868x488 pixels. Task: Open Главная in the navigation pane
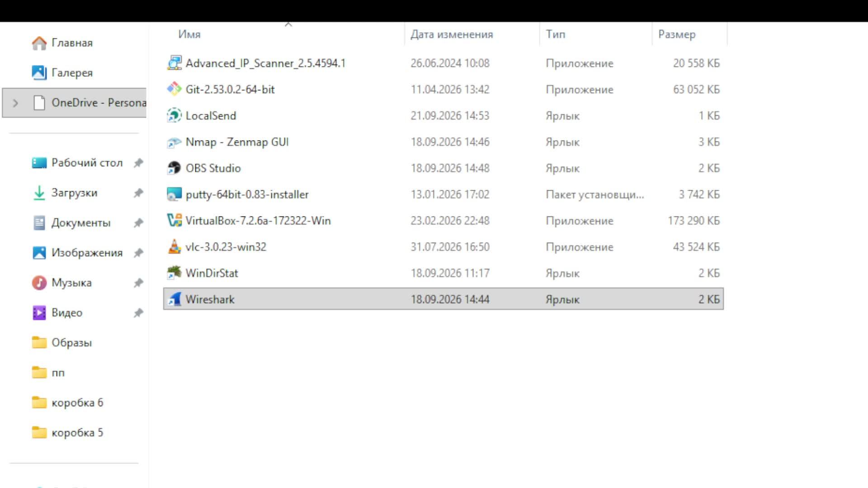click(72, 43)
